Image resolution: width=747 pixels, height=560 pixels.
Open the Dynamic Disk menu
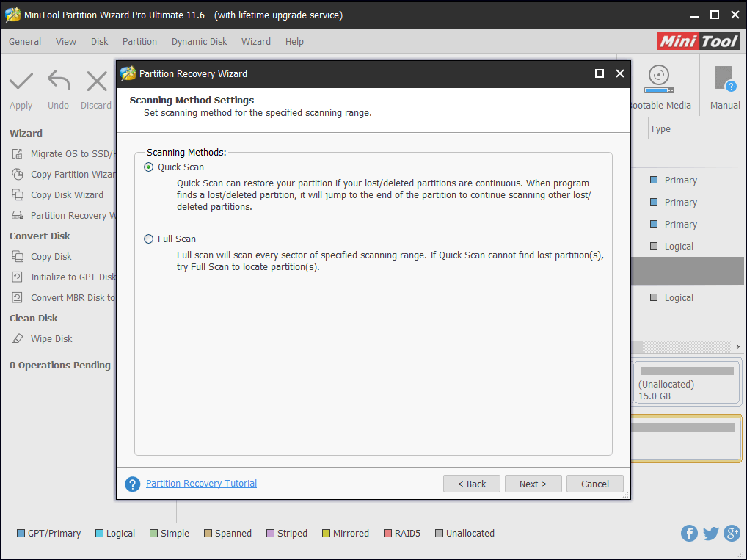click(199, 41)
